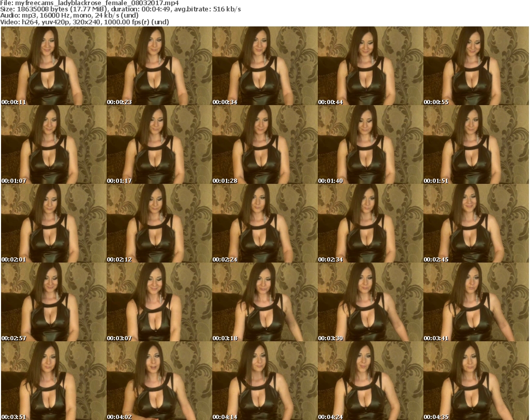Open the thumbnail stamped 00:03:51
This screenshot has height=420, width=530.
click(54, 381)
